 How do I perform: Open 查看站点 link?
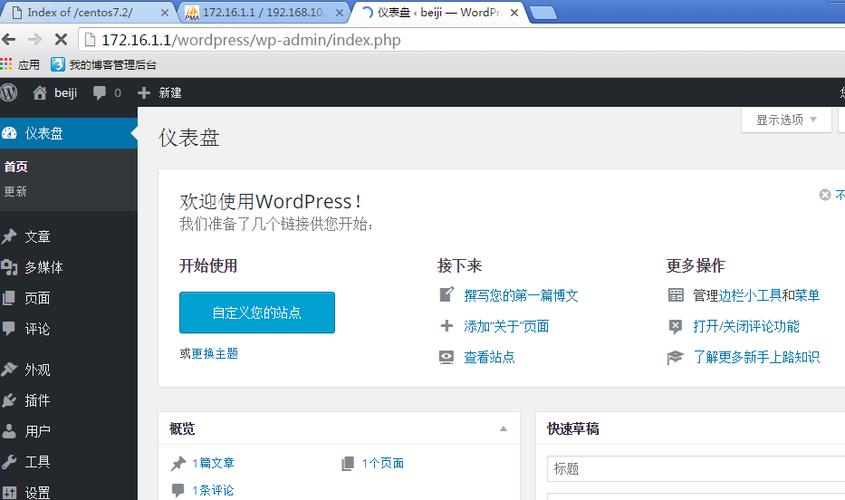pyautogui.click(x=489, y=357)
